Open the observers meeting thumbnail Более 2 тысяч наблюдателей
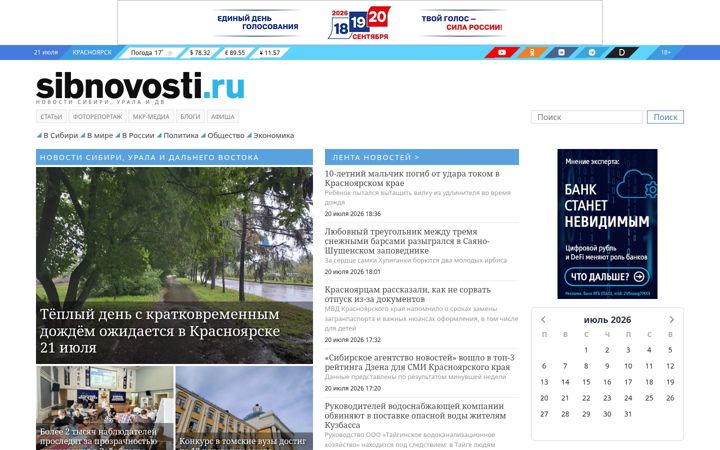 (105, 408)
